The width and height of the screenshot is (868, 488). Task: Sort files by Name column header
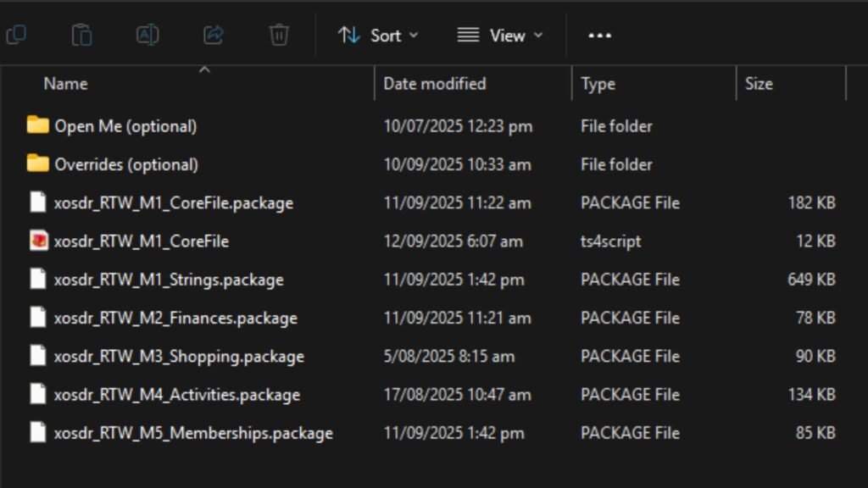pyautogui.click(x=65, y=84)
